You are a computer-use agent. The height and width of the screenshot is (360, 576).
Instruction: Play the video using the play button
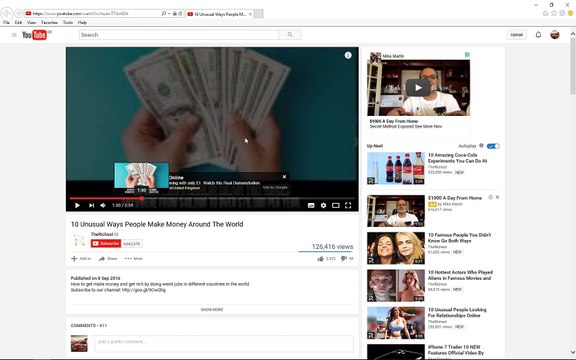pos(77,205)
